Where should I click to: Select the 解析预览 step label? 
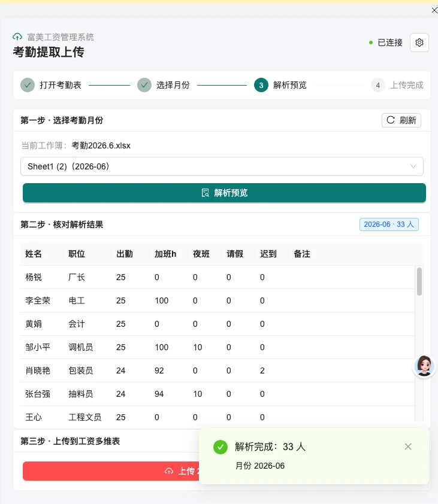coord(290,85)
